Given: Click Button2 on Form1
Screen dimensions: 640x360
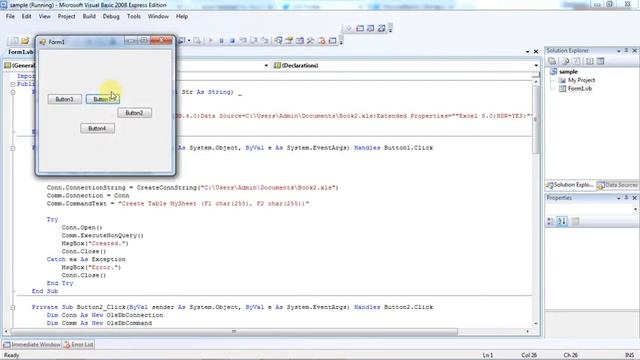Looking at the screenshot, I should [134, 113].
